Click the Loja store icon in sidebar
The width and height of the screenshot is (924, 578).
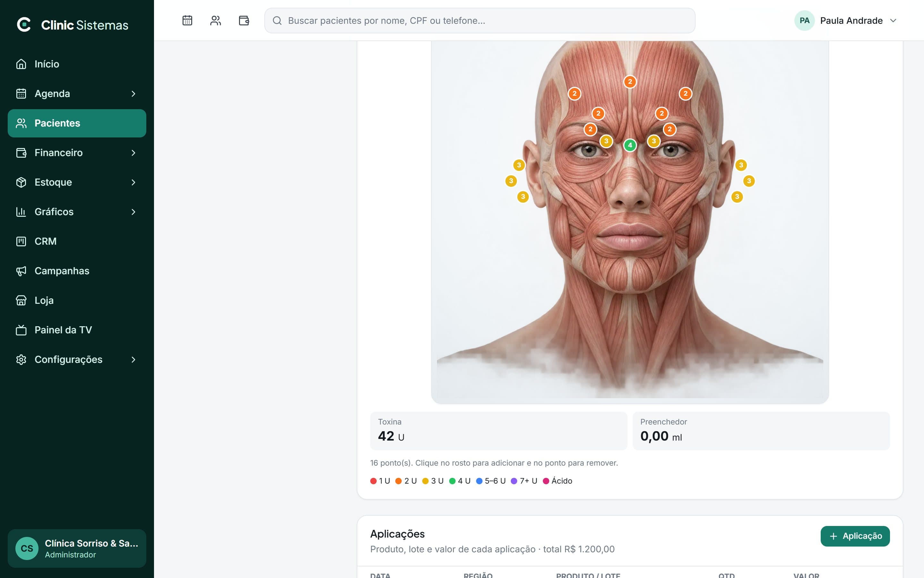pyautogui.click(x=21, y=301)
